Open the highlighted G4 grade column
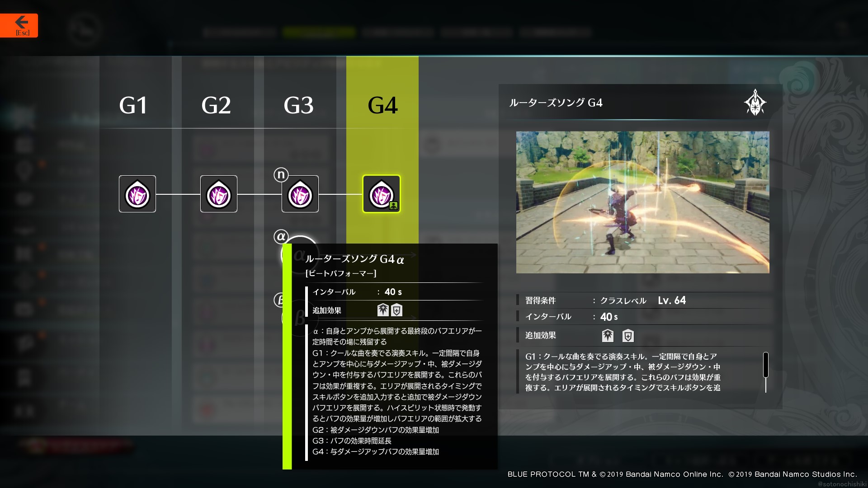Image resolution: width=868 pixels, height=488 pixels. (382, 105)
